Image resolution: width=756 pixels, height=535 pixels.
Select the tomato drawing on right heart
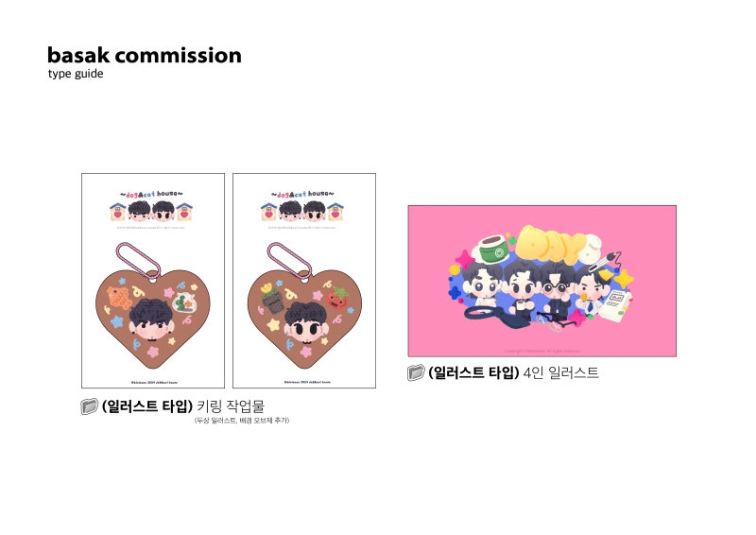click(x=337, y=298)
